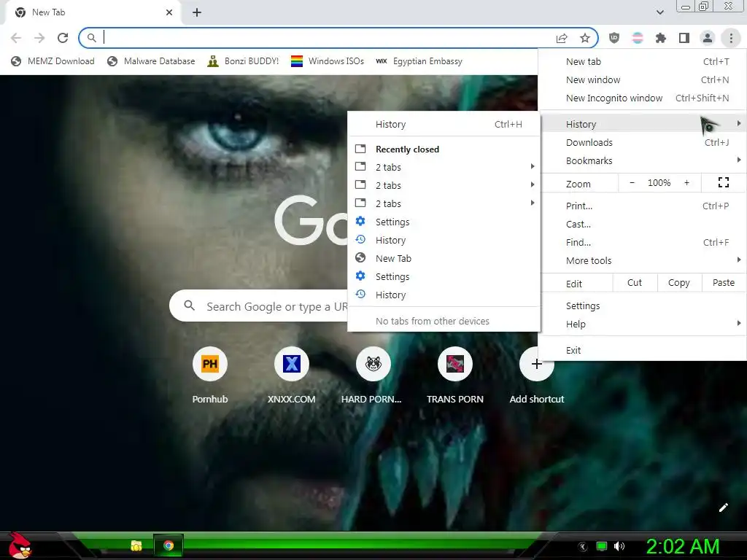This screenshot has width=747, height=560.
Task: Show hidden tray icons arrow
Action: click(583, 547)
